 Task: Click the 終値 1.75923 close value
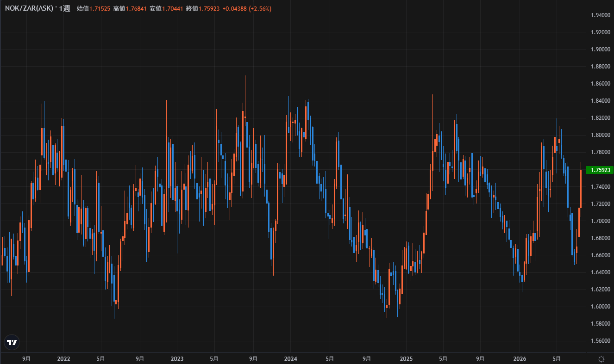[x=202, y=9]
